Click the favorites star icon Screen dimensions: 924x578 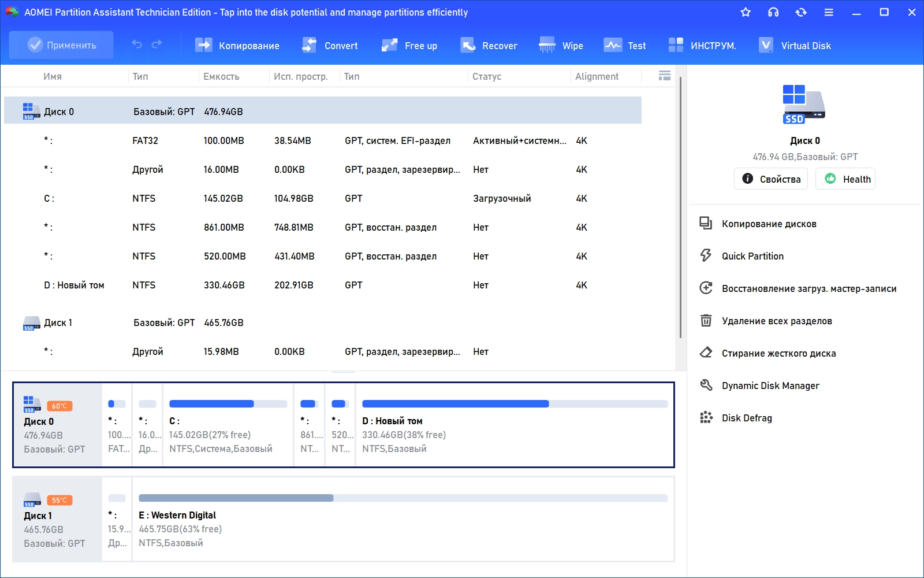pos(746,12)
